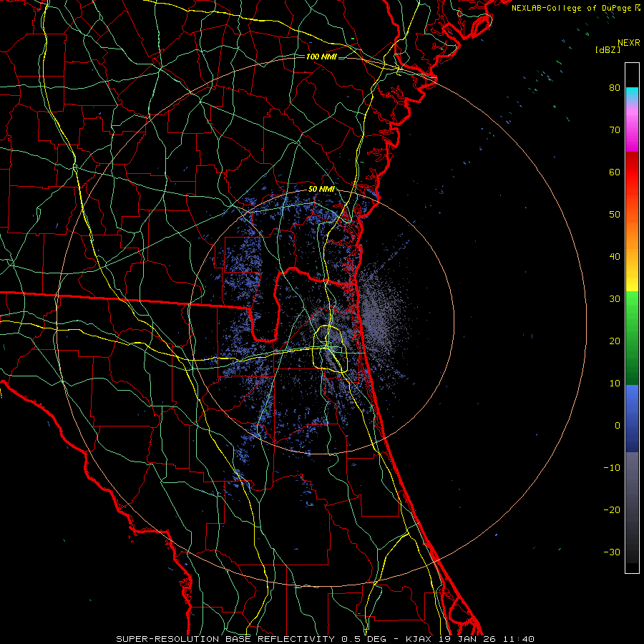Click the 10 value on the dBZ scale

tap(615, 384)
